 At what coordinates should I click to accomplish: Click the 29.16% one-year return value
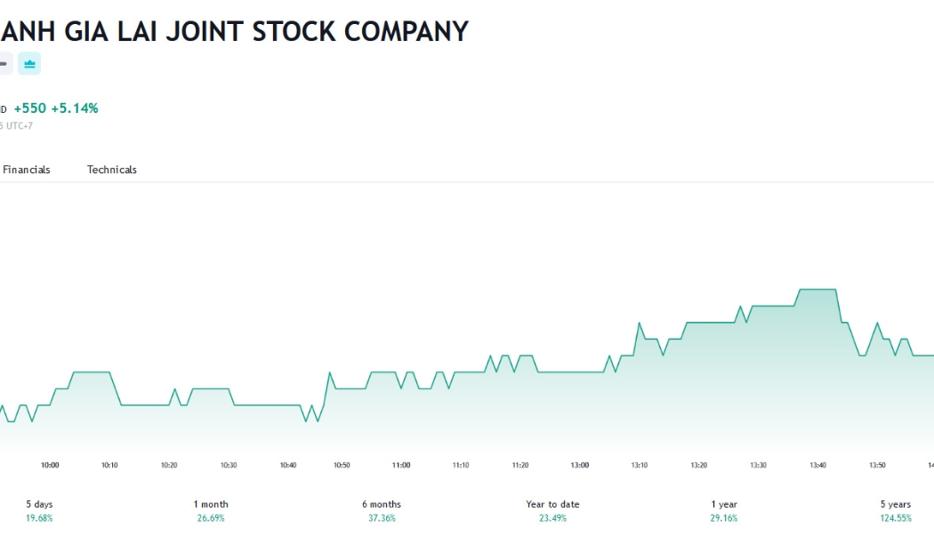[x=724, y=518]
